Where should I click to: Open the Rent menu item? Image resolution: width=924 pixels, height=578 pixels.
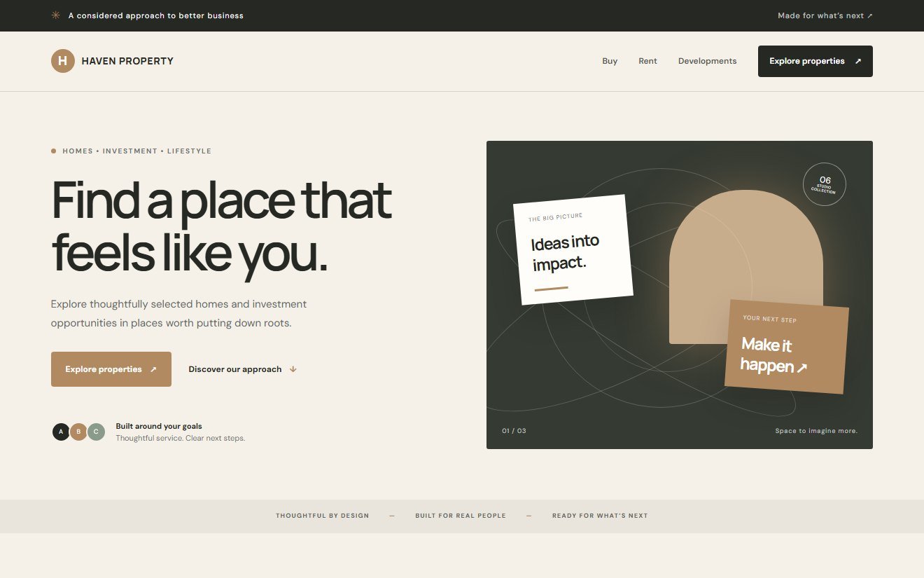647,61
